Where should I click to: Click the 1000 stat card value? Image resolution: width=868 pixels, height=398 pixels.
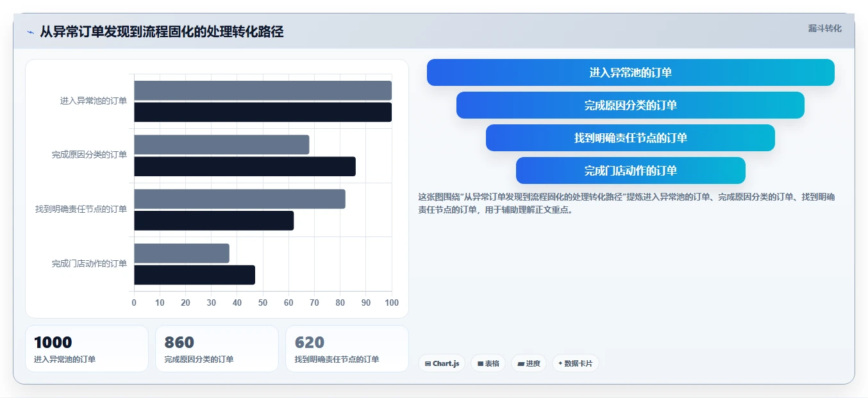(x=53, y=342)
